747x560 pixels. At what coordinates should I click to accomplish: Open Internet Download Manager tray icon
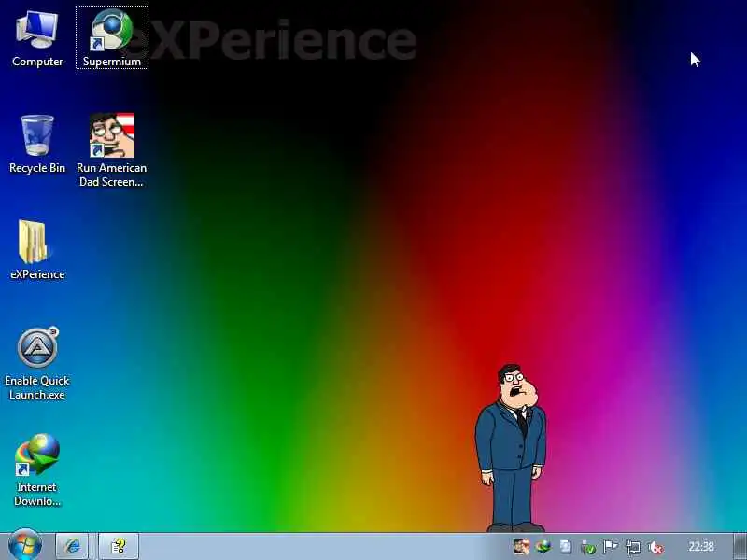coord(543,547)
